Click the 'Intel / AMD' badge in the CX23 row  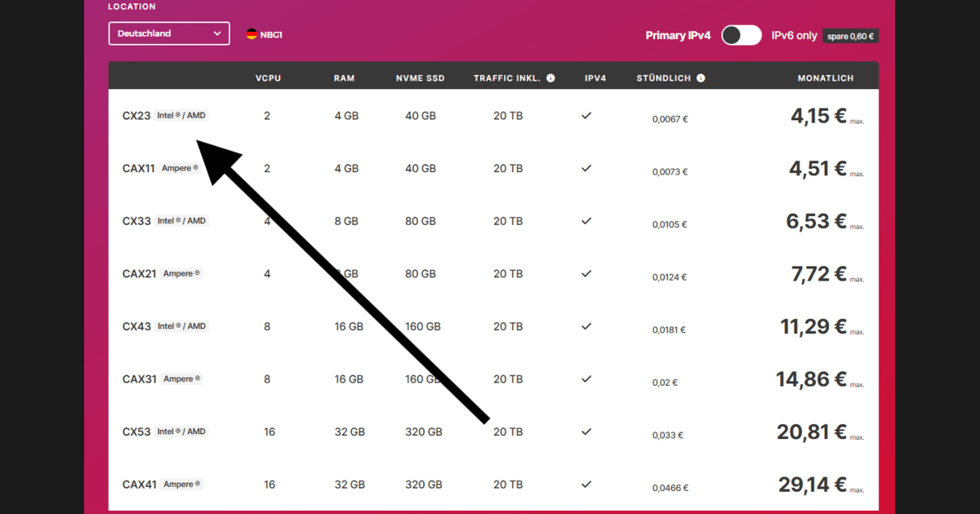181,116
